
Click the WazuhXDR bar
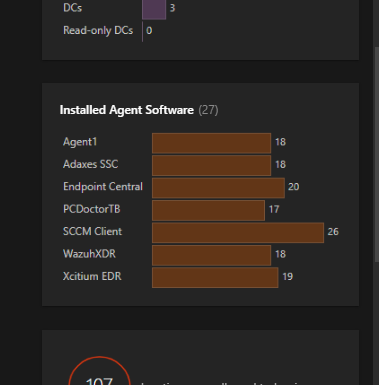point(211,255)
